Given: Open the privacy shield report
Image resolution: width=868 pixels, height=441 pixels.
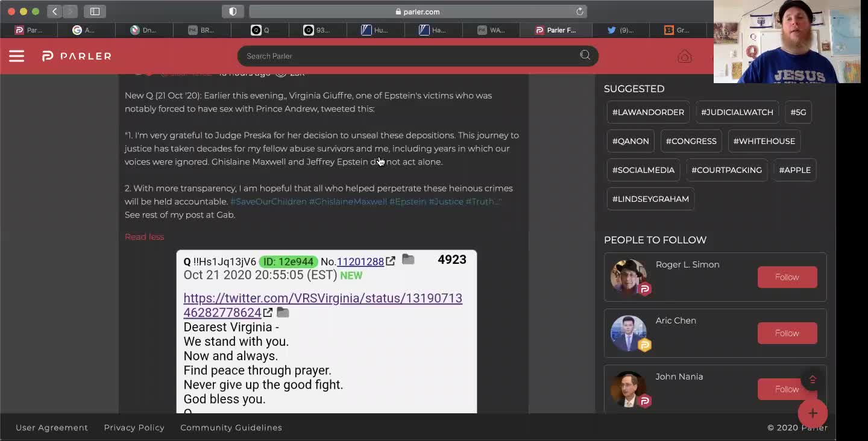Looking at the screenshot, I should click(x=233, y=11).
